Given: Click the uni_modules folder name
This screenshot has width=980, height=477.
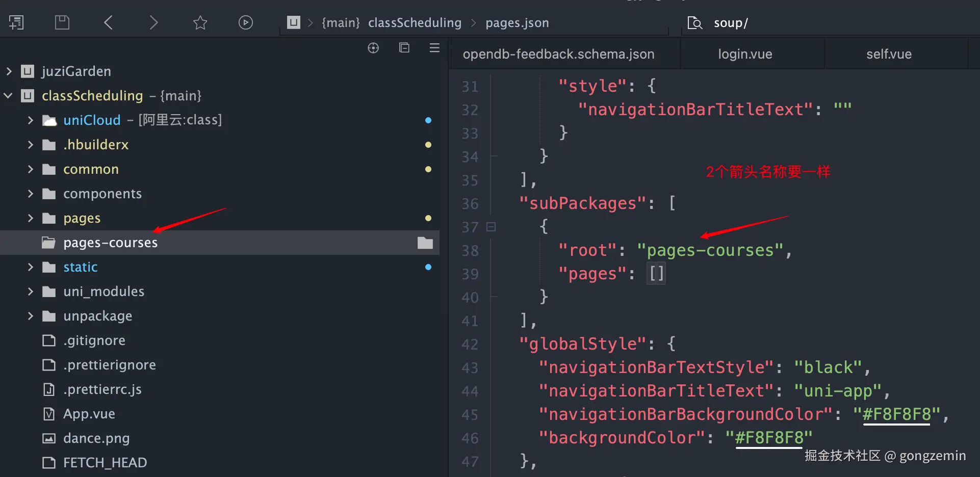Looking at the screenshot, I should [x=104, y=291].
